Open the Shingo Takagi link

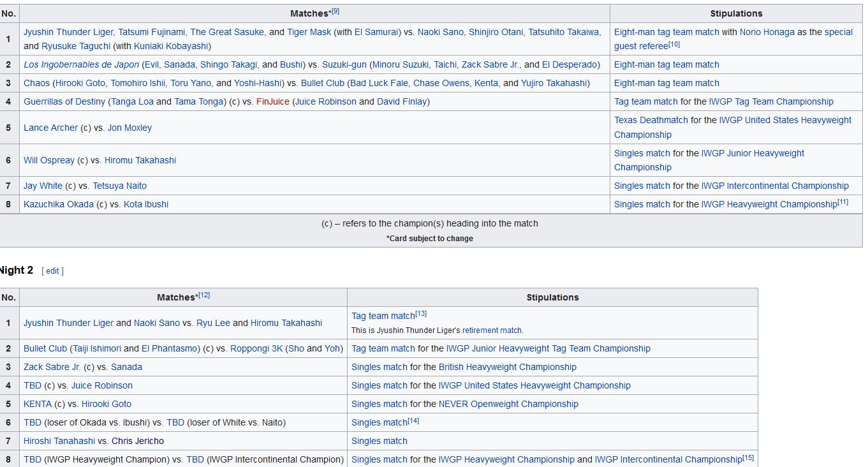pos(230,64)
